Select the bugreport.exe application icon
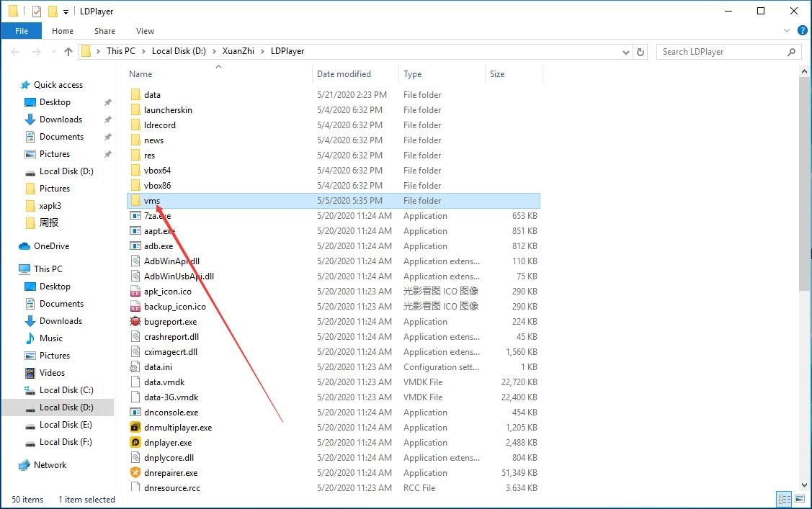This screenshot has width=812, height=509. (x=134, y=321)
